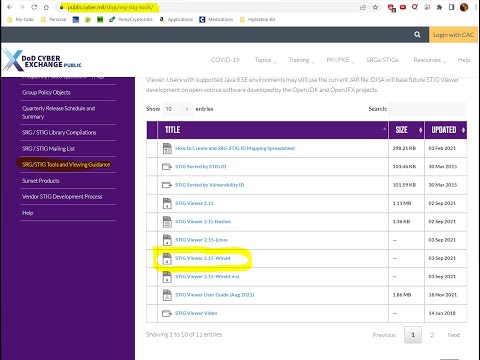Expand the Training navigation menu
The height and width of the screenshot is (360, 480).
301,60
